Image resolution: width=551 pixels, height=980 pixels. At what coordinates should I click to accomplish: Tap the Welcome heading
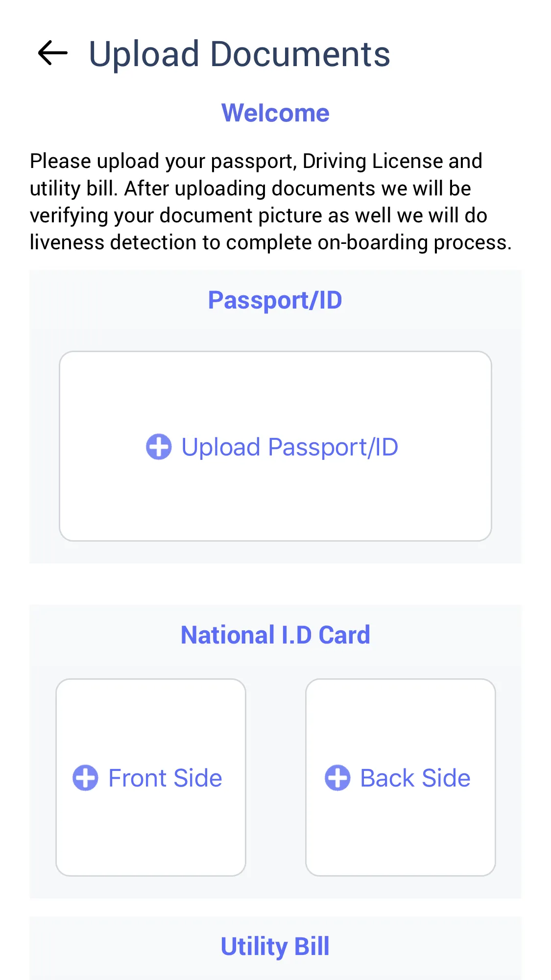tap(275, 113)
